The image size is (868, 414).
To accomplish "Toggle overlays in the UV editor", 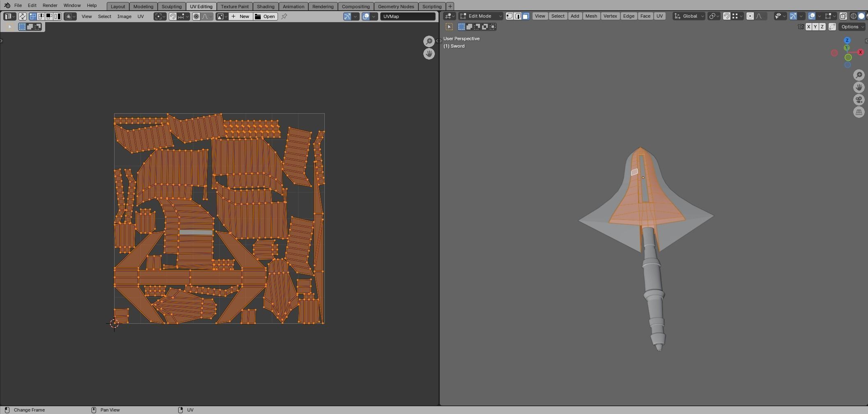I will click(365, 16).
